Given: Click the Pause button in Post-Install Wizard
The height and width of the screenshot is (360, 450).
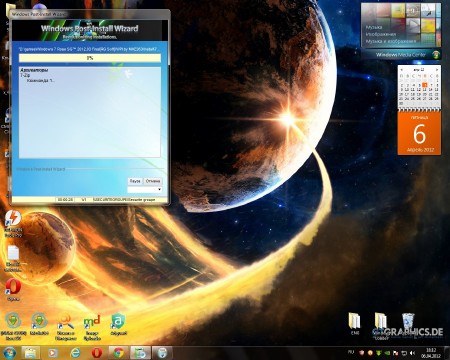Looking at the screenshot, I should tap(135, 181).
